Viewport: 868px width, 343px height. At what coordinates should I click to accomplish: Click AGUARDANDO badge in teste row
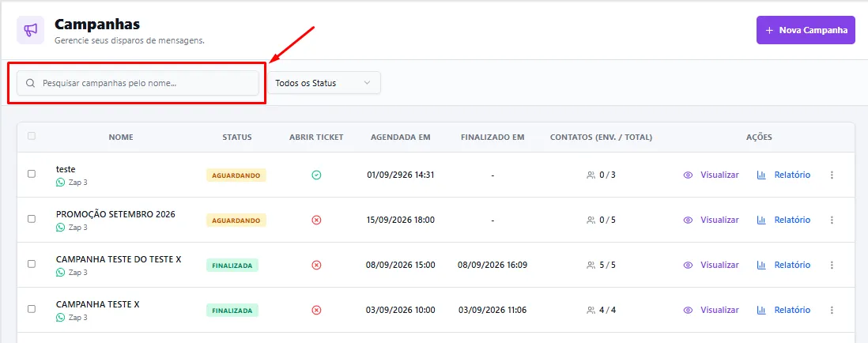tap(236, 175)
